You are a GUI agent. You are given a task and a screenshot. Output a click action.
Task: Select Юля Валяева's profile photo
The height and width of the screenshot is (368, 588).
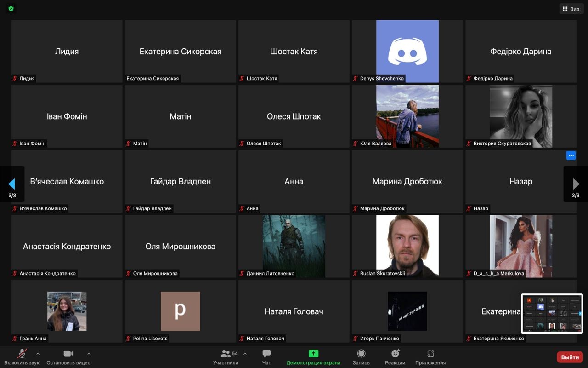[407, 116]
